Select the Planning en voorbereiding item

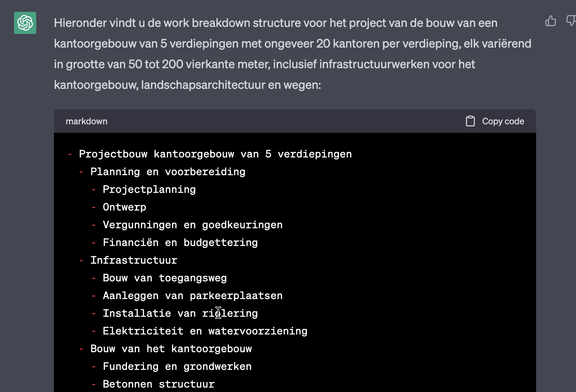tap(168, 171)
